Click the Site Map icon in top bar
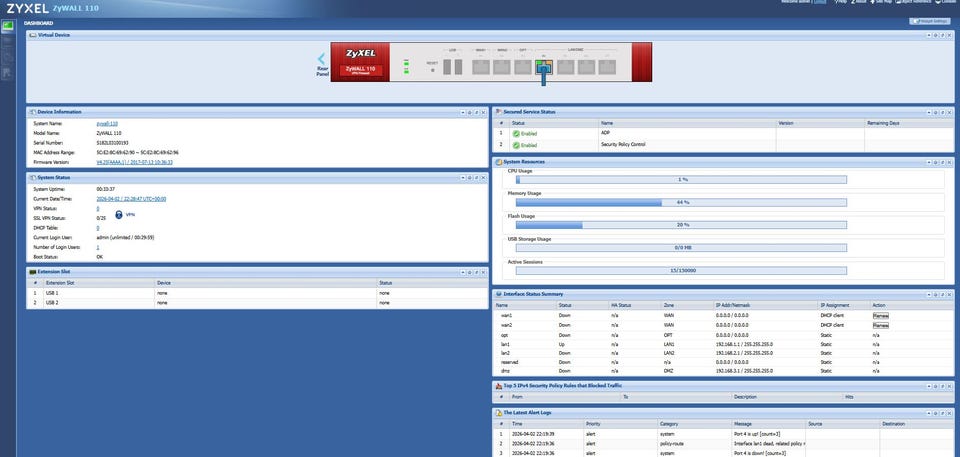 pos(874,2)
